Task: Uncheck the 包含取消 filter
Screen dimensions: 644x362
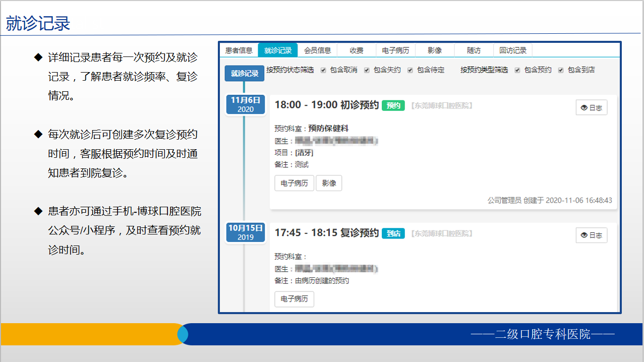Action: pos(323,70)
